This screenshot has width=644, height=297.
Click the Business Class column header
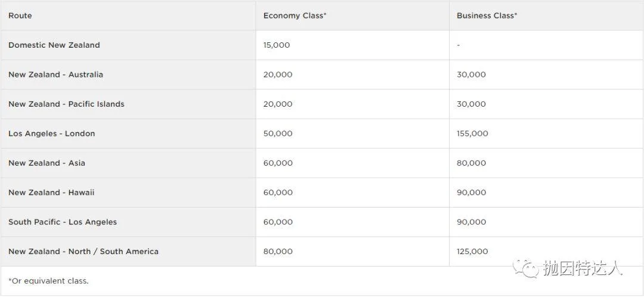487,16
